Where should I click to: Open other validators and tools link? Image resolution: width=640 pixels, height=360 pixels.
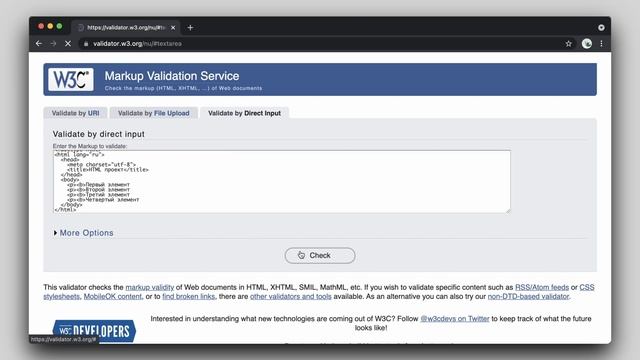[291, 296]
